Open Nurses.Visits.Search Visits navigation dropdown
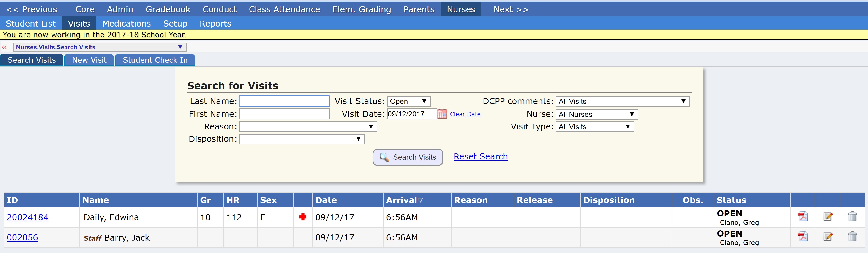 [x=99, y=47]
